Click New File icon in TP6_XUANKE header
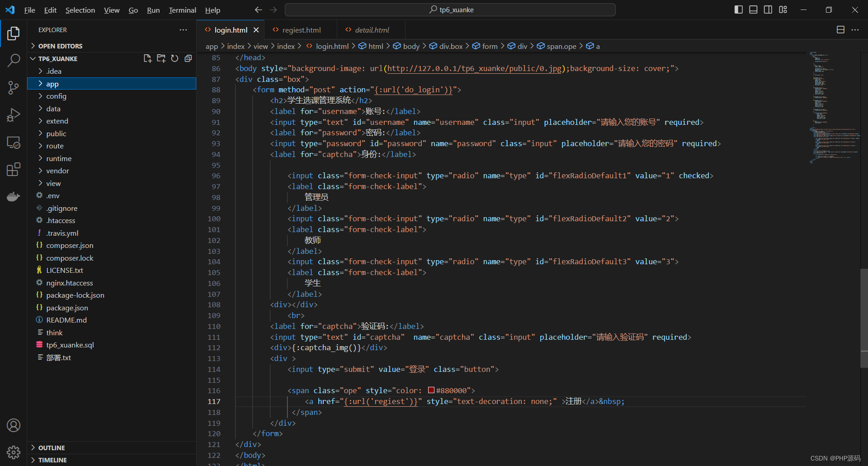The width and height of the screenshot is (868, 466). pyautogui.click(x=147, y=58)
